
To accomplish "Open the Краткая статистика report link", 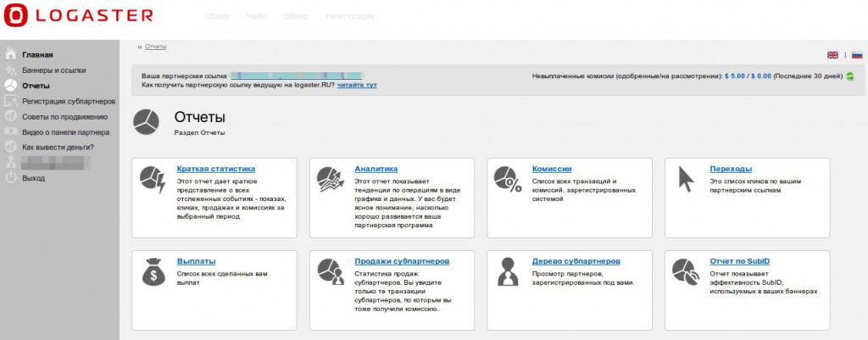I will click(x=215, y=169).
